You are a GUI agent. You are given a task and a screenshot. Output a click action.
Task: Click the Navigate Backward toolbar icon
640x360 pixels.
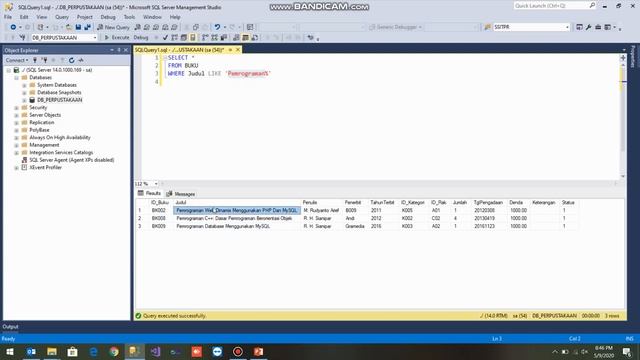[13, 27]
